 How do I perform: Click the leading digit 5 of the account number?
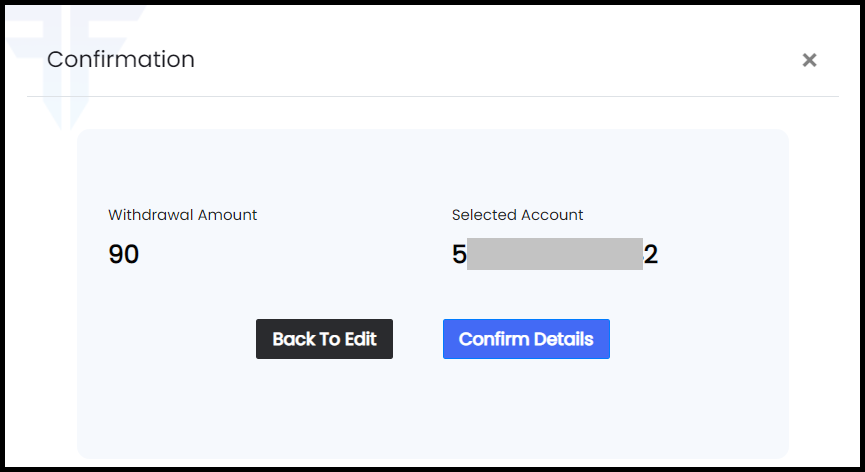(x=459, y=254)
